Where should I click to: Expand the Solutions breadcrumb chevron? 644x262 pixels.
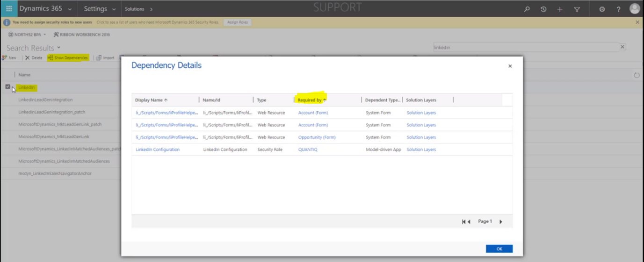point(151,9)
